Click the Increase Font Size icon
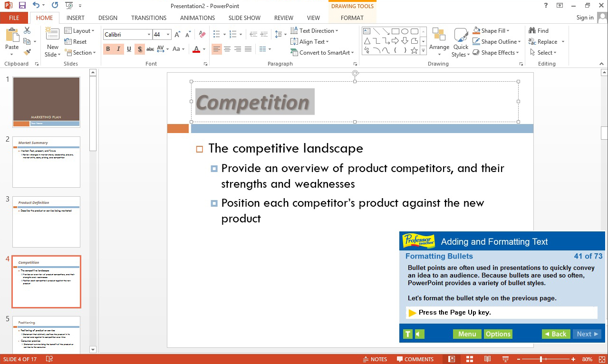This screenshot has height=364, width=608. click(176, 34)
